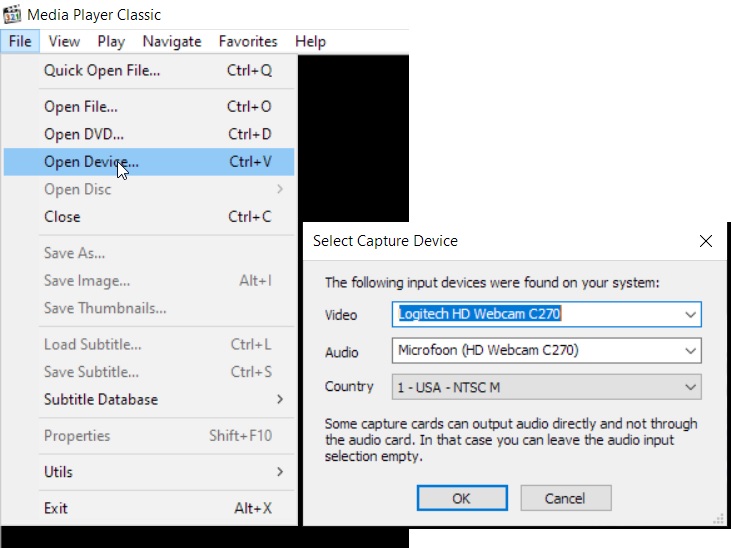This screenshot has height=548, width=731.
Task: Open the Favorites menu
Action: 248,41
